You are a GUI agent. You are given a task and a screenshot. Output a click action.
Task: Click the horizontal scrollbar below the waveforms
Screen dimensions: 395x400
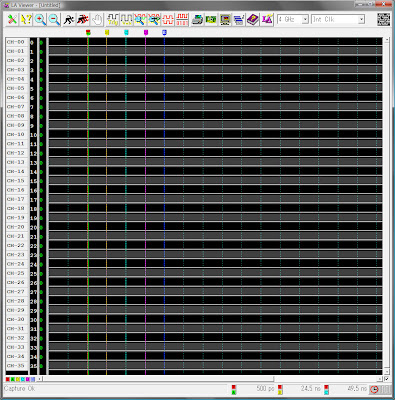coord(212,379)
